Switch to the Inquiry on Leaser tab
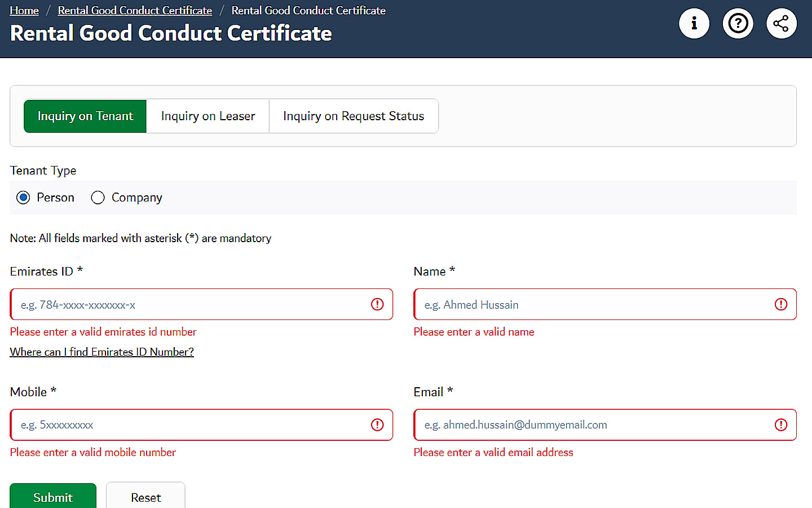Viewport: 812px width, 508px height. coord(208,116)
